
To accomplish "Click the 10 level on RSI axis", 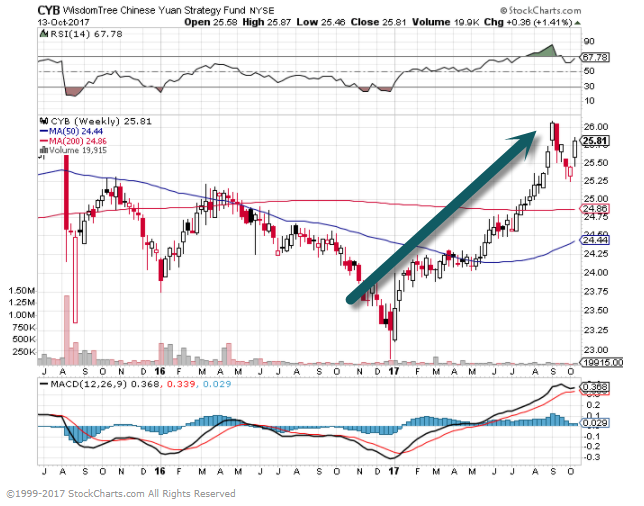I will pyautogui.click(x=589, y=101).
